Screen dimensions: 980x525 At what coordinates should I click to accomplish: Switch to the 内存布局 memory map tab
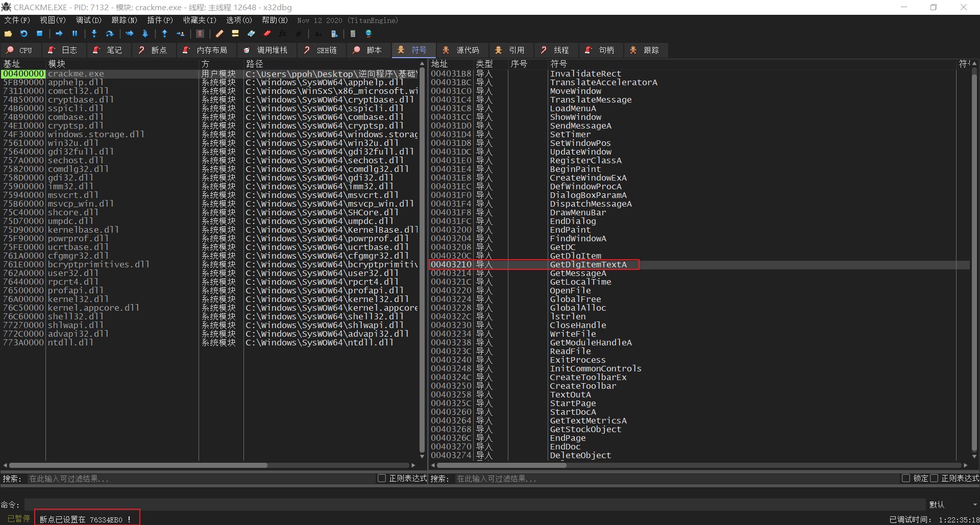[x=206, y=50]
